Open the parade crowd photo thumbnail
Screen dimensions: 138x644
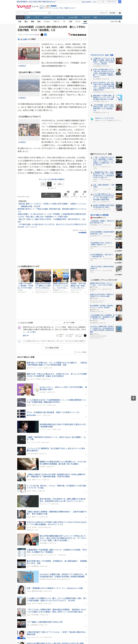(x=29, y=130)
